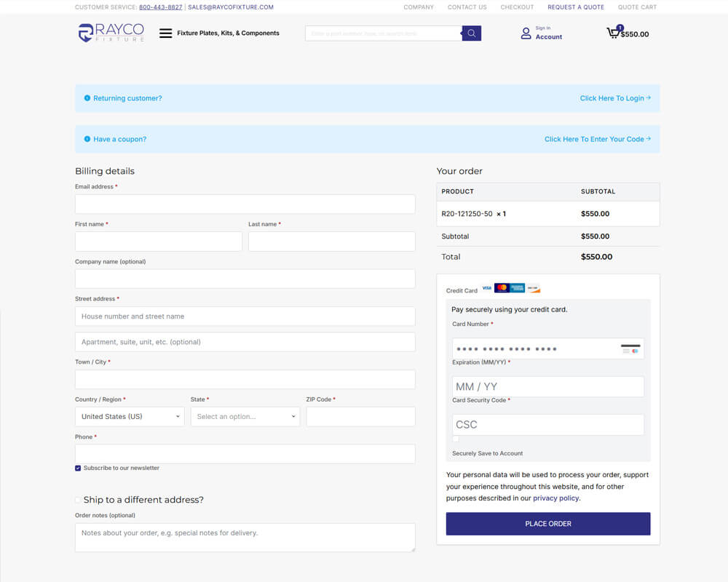The height and width of the screenshot is (582, 728).
Task: Enable Ship to a different address
Action: click(79, 500)
